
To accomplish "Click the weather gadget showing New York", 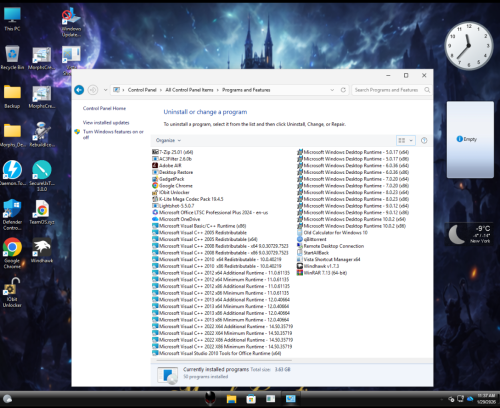I will [x=470, y=234].
